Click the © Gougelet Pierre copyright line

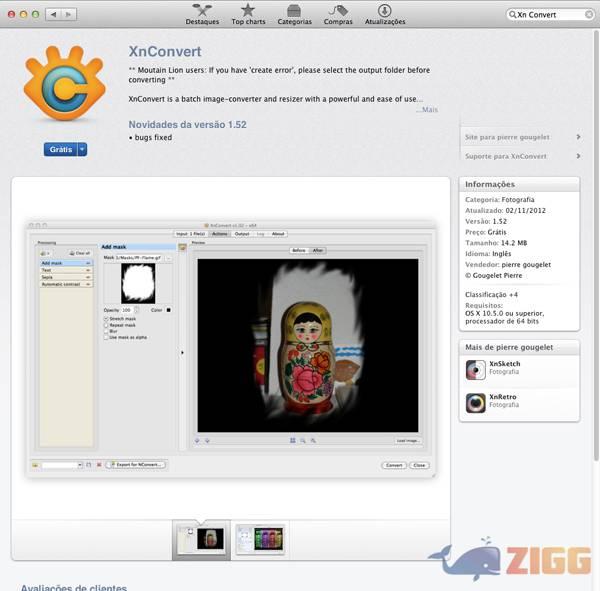coord(494,275)
